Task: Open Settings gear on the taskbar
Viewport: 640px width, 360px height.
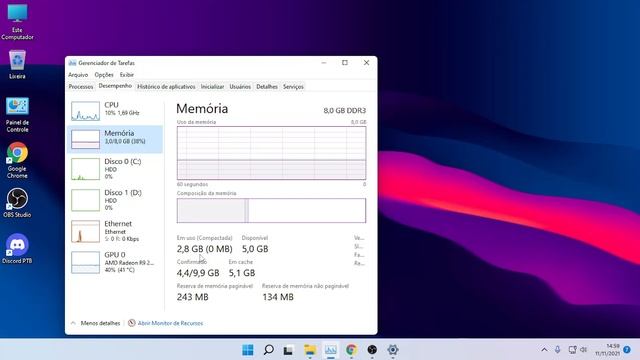Action: coord(393,350)
